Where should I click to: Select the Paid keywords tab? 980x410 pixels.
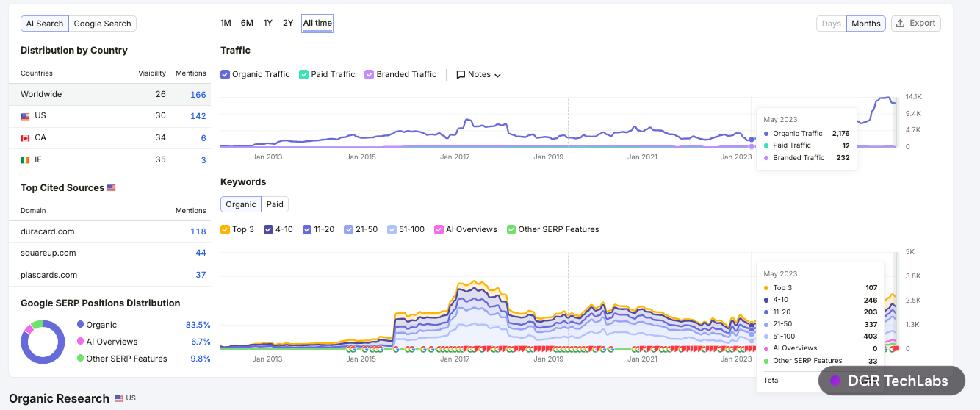pyautogui.click(x=275, y=204)
